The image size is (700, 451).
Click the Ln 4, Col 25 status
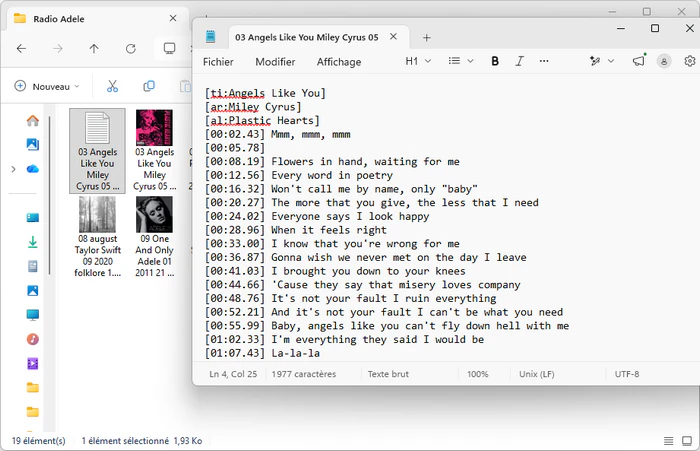pyautogui.click(x=233, y=374)
